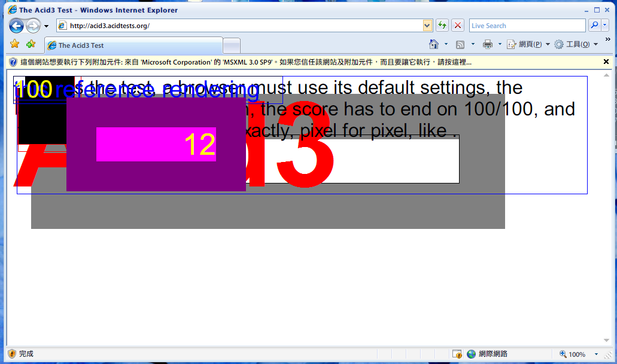
Task: Click the scrollbar down arrow
Action: point(606,341)
